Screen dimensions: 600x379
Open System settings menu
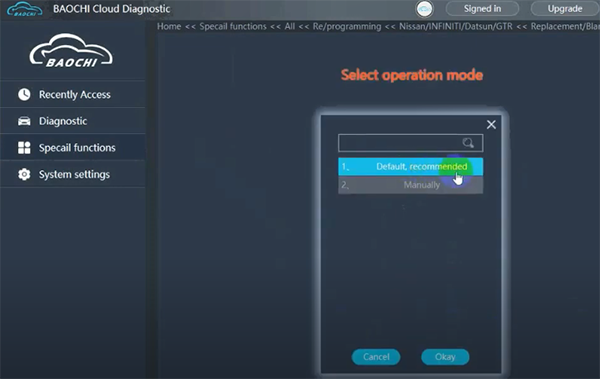(73, 174)
